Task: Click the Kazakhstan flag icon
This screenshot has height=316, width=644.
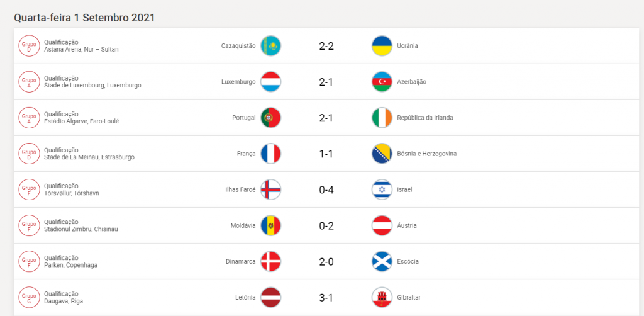Action: coord(270,46)
